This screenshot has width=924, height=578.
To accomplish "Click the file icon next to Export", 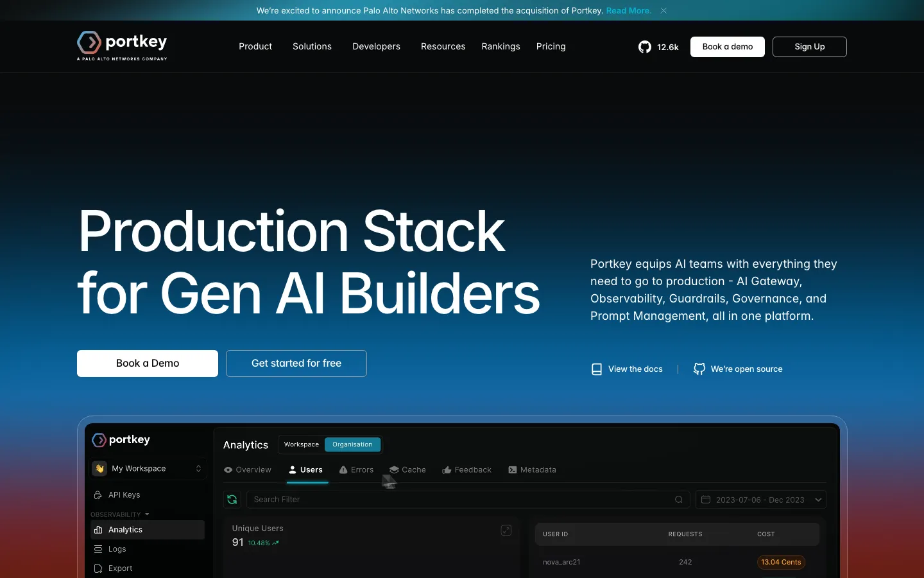I will tap(98, 568).
